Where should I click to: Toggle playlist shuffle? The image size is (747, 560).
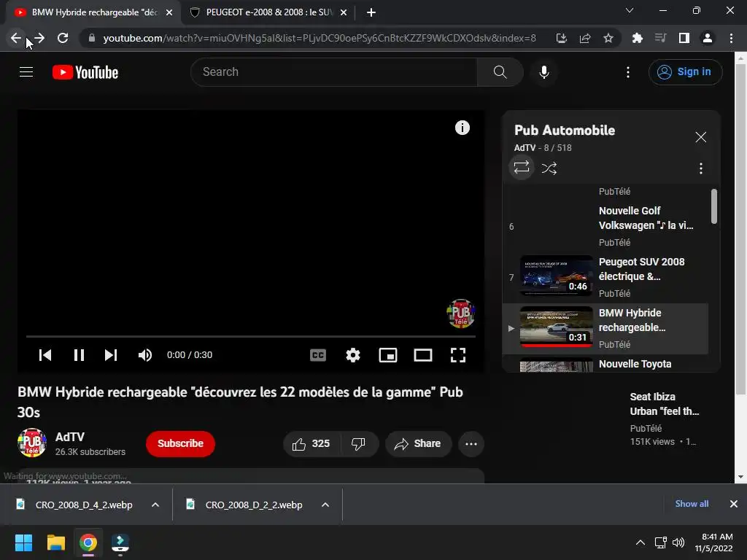pyautogui.click(x=549, y=168)
